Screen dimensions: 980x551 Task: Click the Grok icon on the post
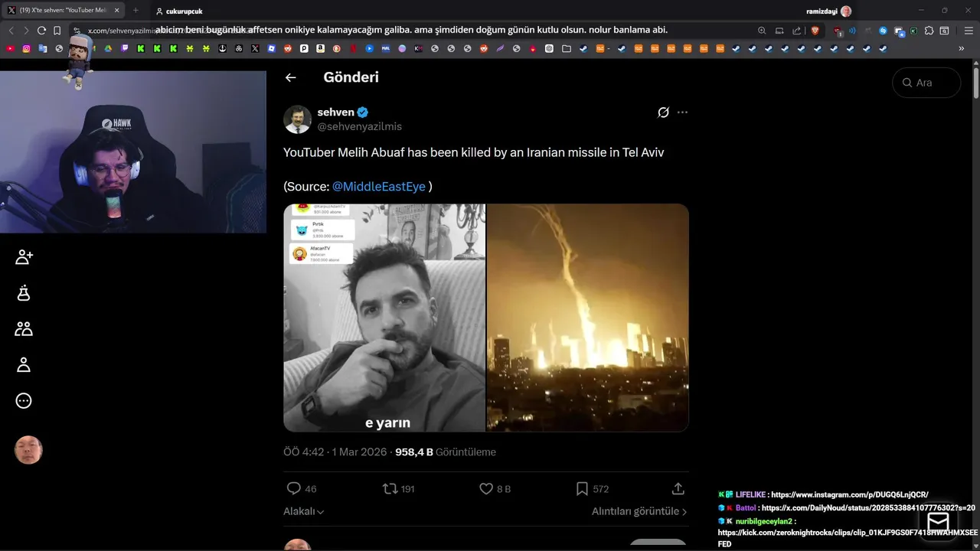pyautogui.click(x=664, y=112)
